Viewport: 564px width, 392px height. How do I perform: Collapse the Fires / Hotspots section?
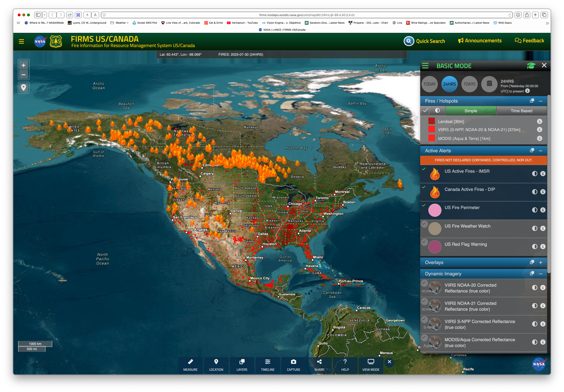pos(540,101)
